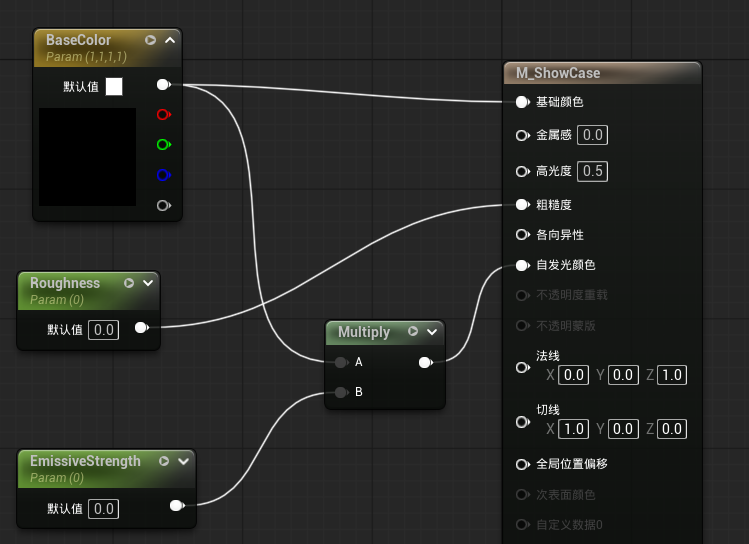The width and height of the screenshot is (749, 544).
Task: Click the disabled 次表面颜色 pin
Action: pyautogui.click(x=523, y=494)
